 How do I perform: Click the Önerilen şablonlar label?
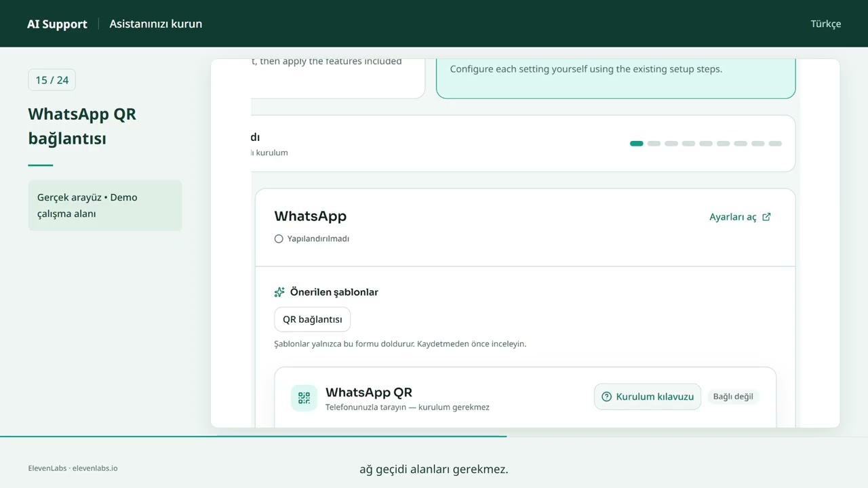click(334, 292)
